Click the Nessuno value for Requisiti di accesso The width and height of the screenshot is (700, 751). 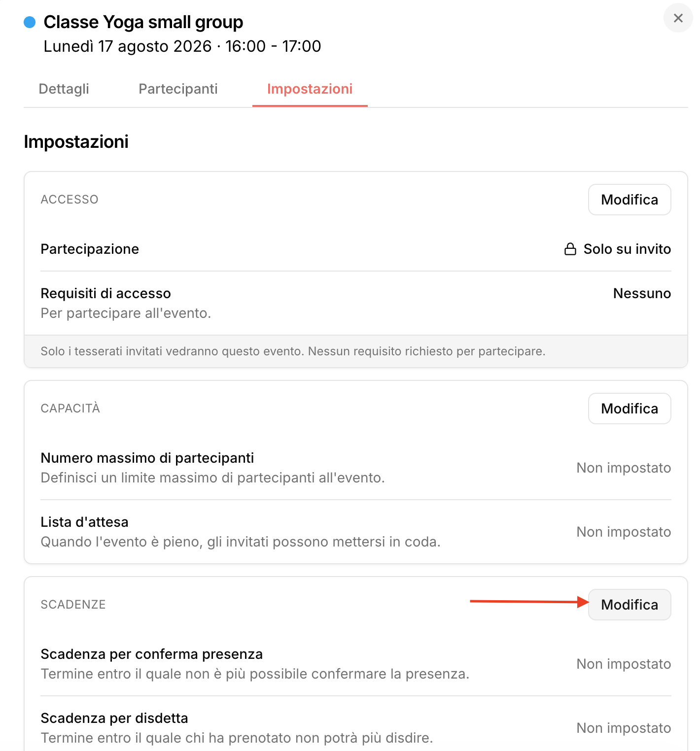(x=642, y=293)
